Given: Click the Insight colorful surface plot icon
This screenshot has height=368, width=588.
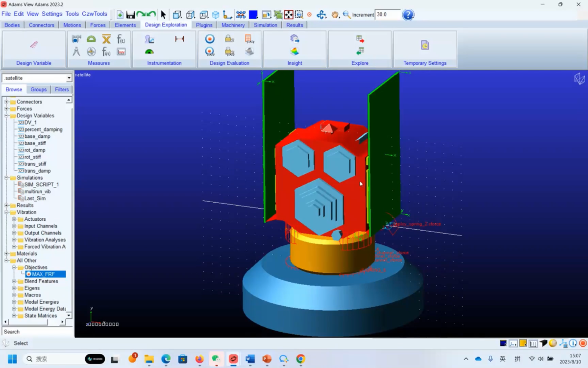Looking at the screenshot, I should [294, 52].
